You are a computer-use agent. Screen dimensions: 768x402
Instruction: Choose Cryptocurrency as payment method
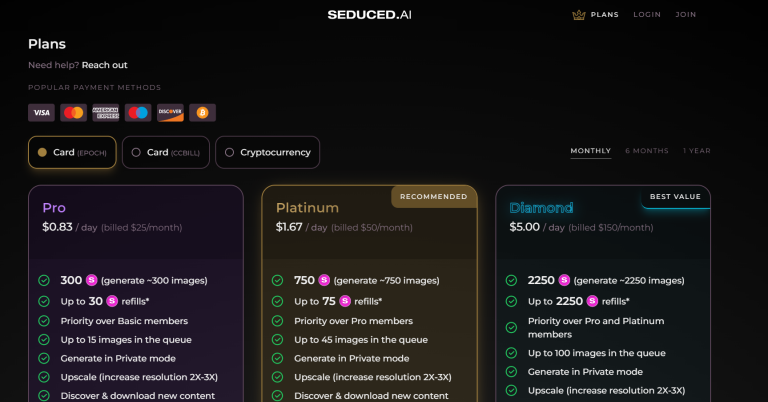click(x=267, y=153)
